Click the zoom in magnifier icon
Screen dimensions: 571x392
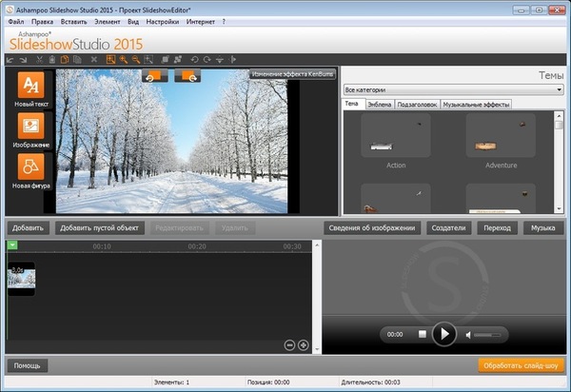coord(124,60)
